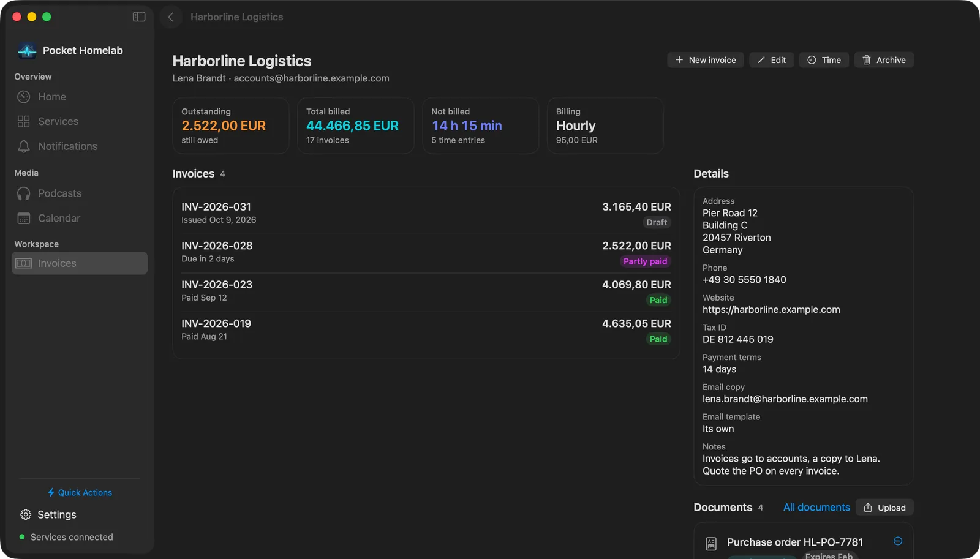Screen dimensions: 980x559
Task: Click the Tax ID DE 812 445 019
Action: tap(738, 339)
